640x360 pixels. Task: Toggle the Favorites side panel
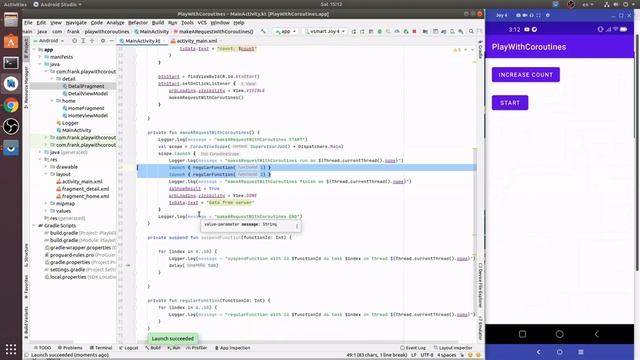[26, 287]
